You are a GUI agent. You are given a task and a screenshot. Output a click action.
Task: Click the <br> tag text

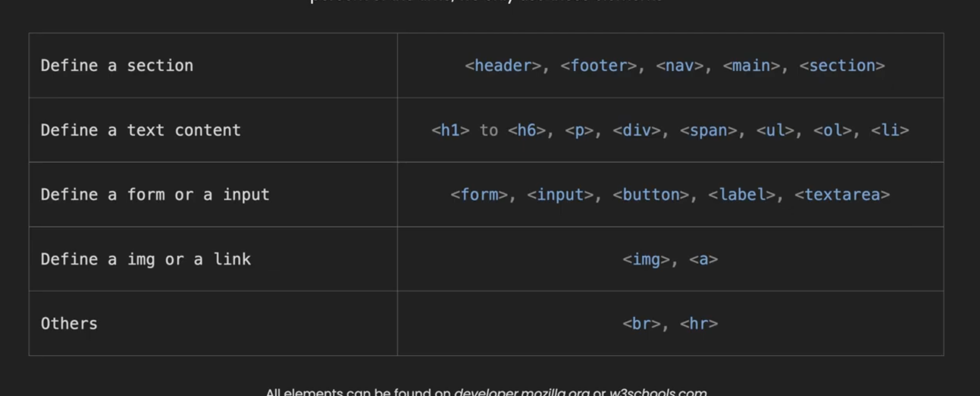pyautogui.click(x=641, y=324)
